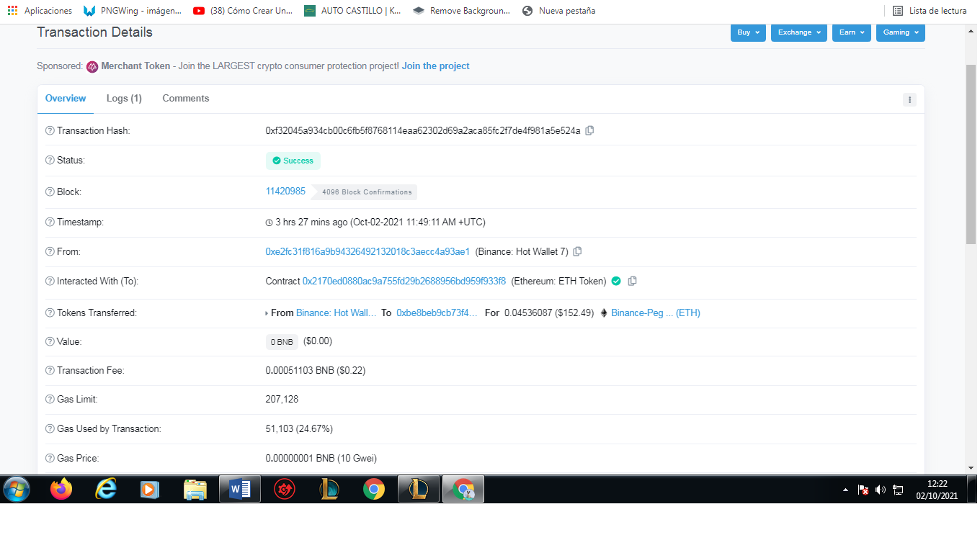980x553 pixels.
Task: Click the page's vertical scrollbar thumb
Action: click(971, 153)
